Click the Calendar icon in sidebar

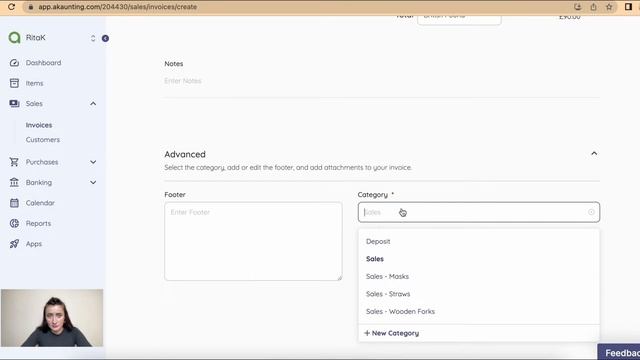pyautogui.click(x=14, y=203)
